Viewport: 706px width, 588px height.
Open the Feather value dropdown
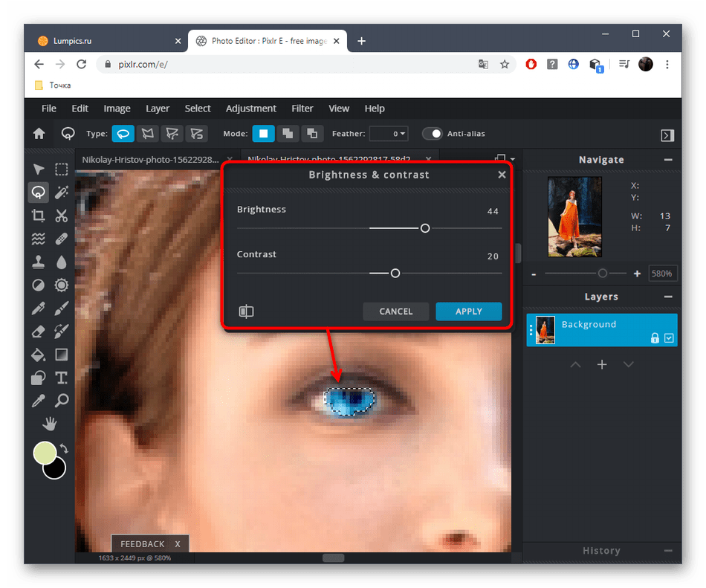(389, 134)
